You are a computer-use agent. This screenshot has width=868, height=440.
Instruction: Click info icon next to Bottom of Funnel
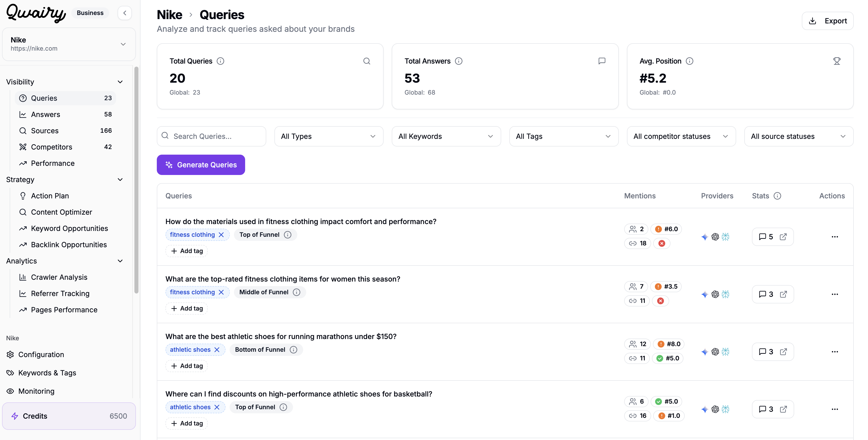(293, 350)
